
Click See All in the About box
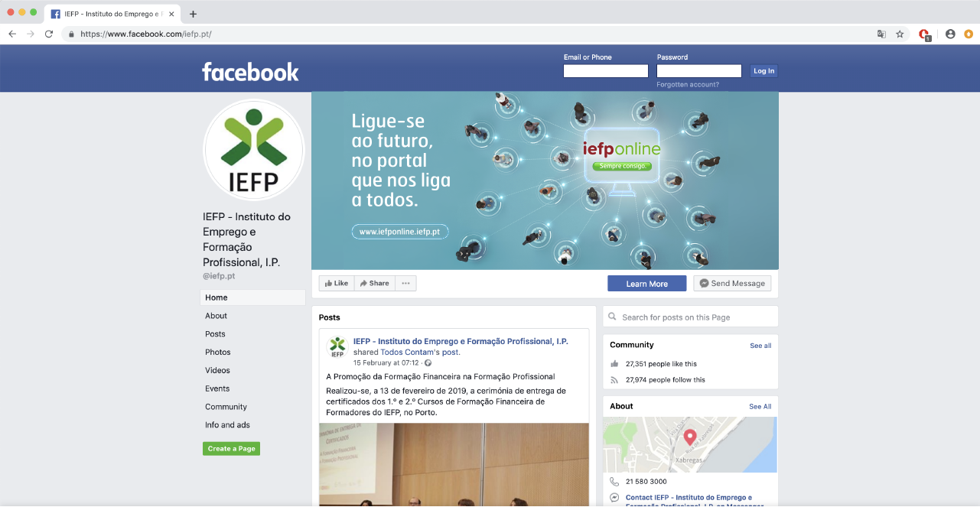[x=760, y=407]
